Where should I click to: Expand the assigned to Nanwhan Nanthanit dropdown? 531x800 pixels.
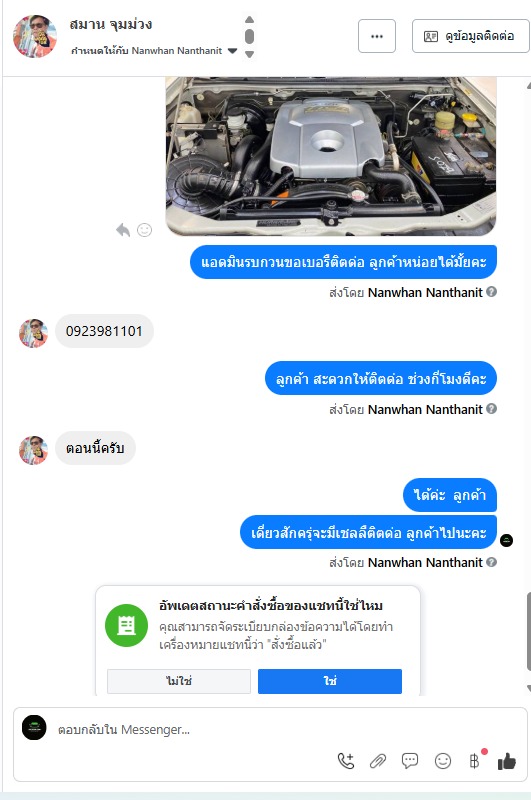(232, 51)
